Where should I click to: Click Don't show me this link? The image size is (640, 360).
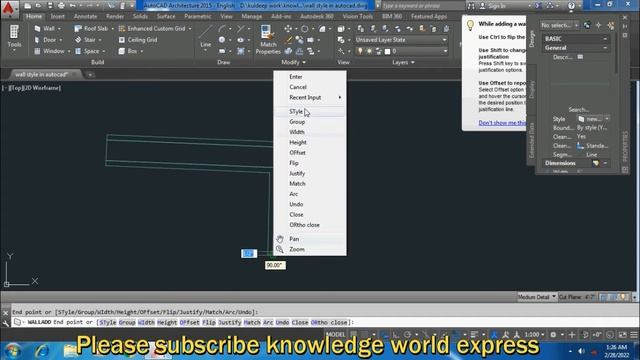coord(502,122)
